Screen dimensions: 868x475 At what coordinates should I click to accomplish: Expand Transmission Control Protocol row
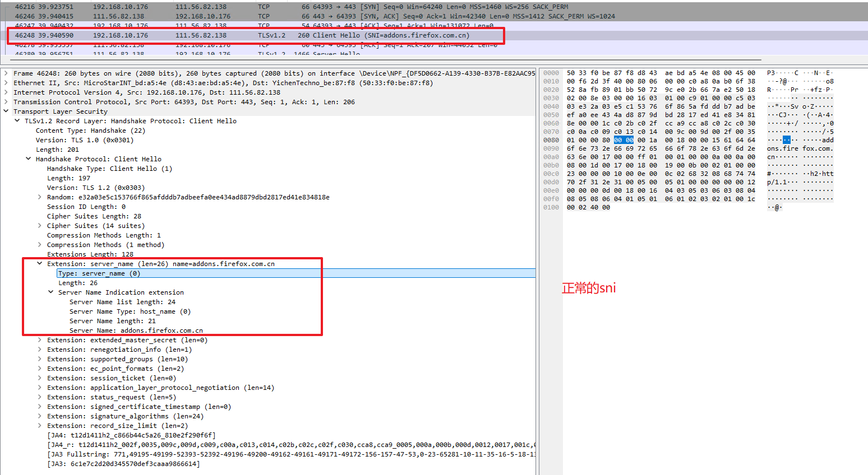point(6,102)
